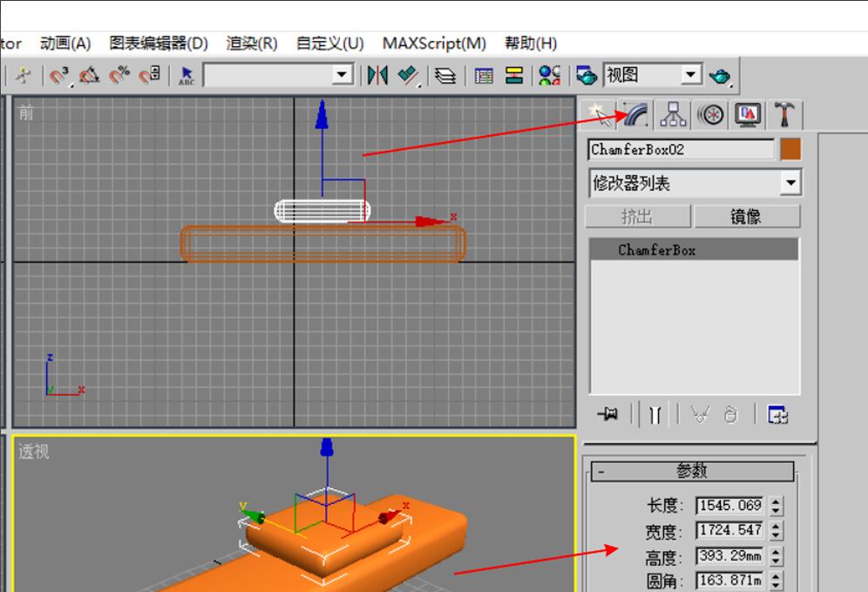
Task: Click the Pin Stack icon below modifier stack
Action: pyautogui.click(x=607, y=416)
